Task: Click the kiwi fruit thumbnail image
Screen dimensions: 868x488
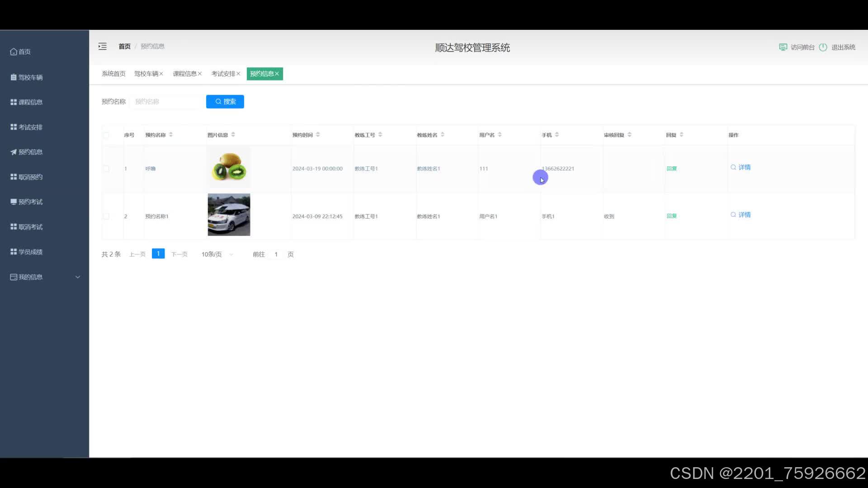Action: pos(229,167)
